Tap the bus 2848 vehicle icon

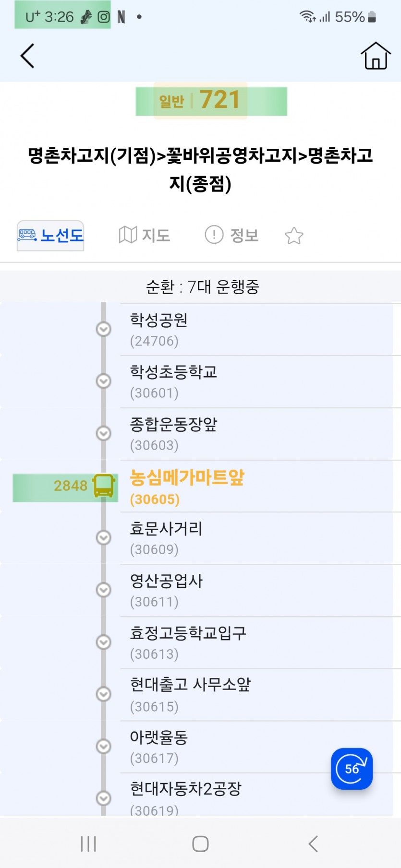tap(103, 486)
